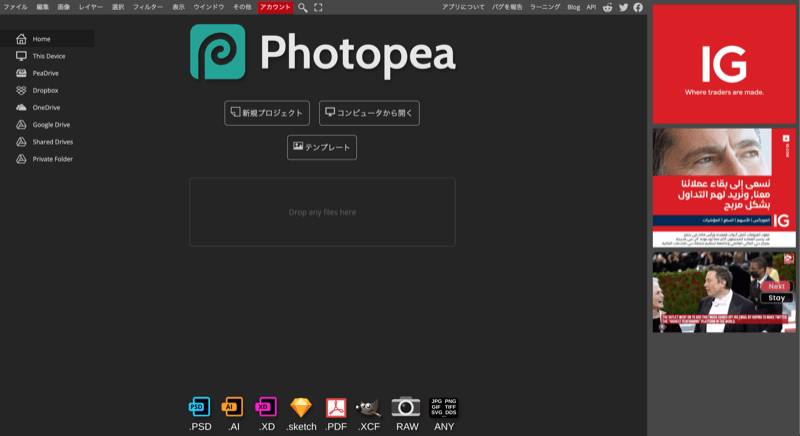
Task: Select Dropbox label in sidebar
Action: (x=45, y=91)
